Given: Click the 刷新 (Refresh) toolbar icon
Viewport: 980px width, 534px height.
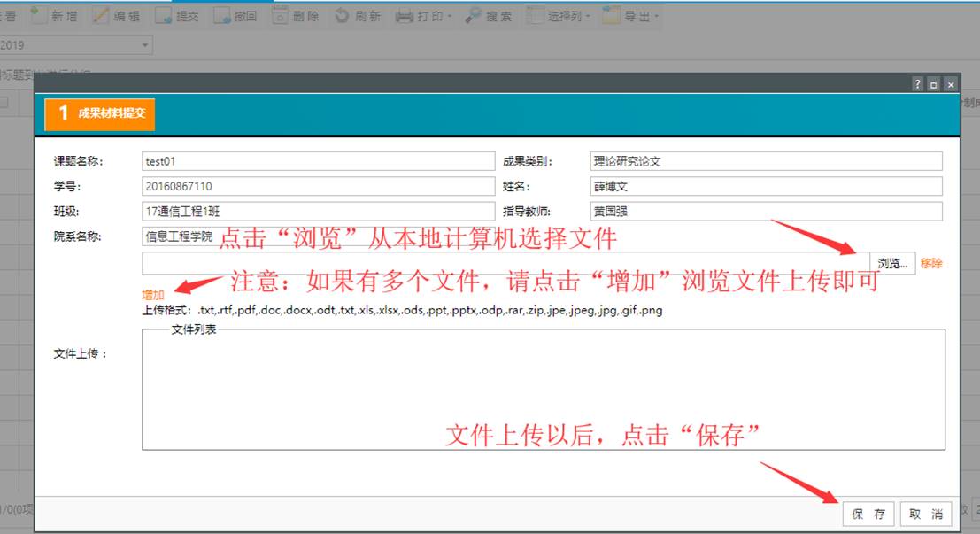Looking at the screenshot, I should click(x=342, y=15).
